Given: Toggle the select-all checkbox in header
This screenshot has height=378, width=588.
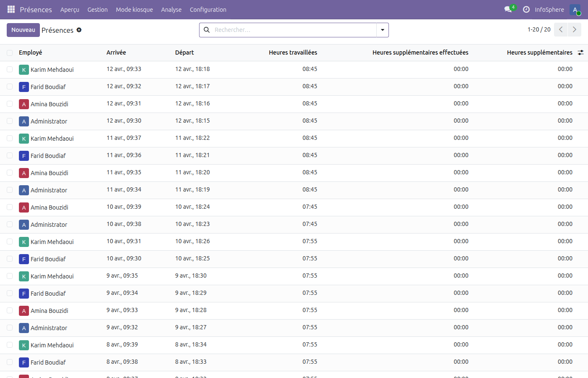Looking at the screenshot, I should (x=10, y=53).
